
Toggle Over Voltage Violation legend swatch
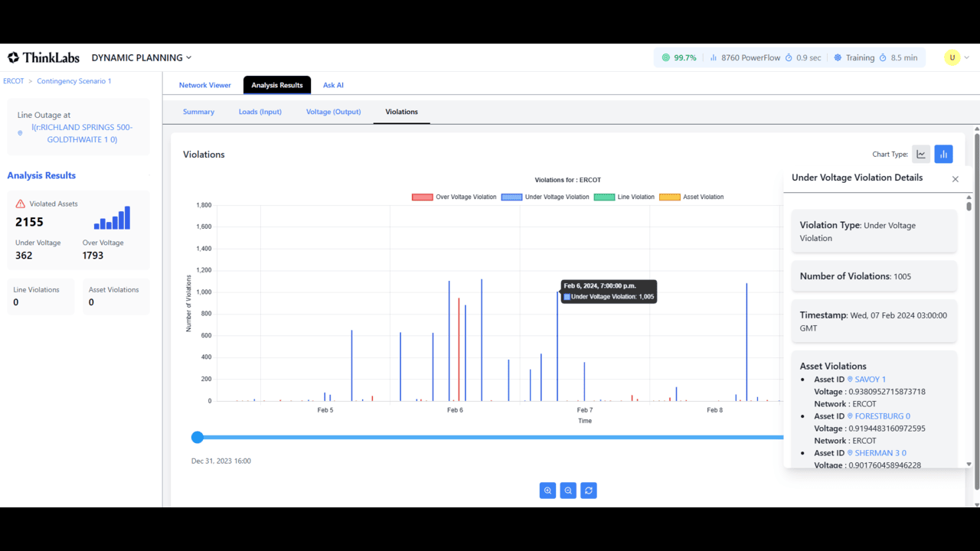(423, 197)
